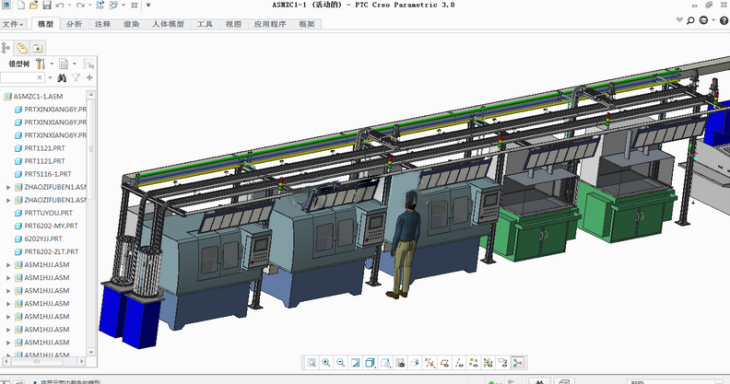Viewport: 730px width, 384px height.
Task: Zoom in using the magnifier plus icon
Action: tap(326, 363)
